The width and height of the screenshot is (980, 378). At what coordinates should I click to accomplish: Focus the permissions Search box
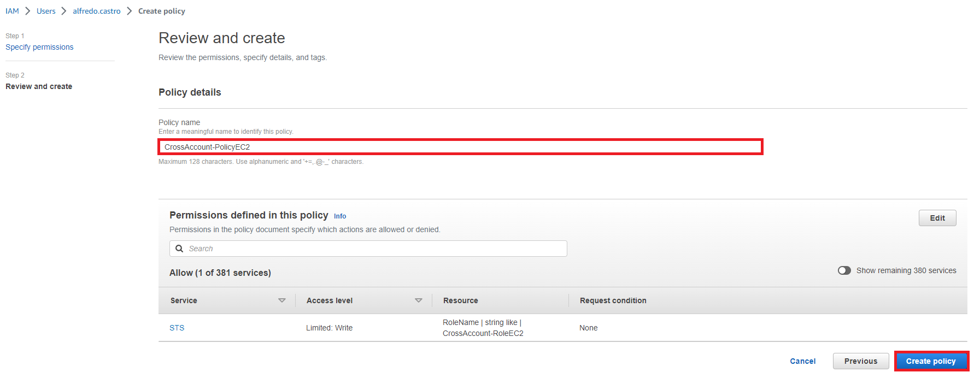coord(368,249)
